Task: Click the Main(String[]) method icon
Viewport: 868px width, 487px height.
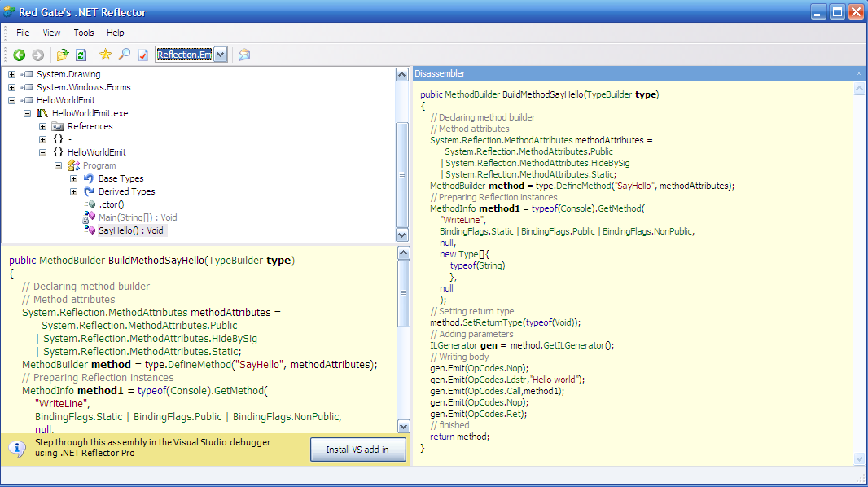Action: click(x=89, y=217)
